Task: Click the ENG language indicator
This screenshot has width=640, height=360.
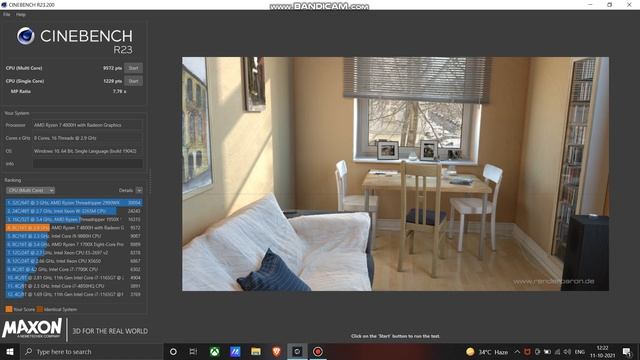Action: point(580,352)
